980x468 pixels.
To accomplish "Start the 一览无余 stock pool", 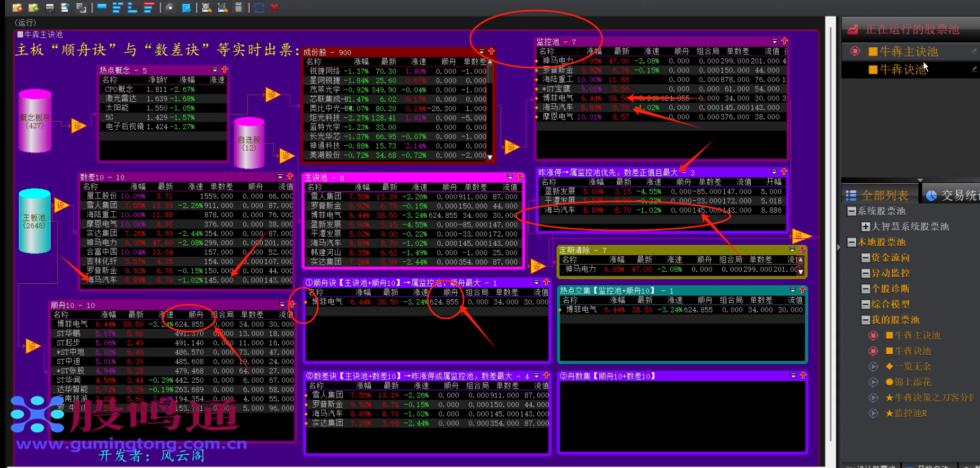I will click(873, 366).
